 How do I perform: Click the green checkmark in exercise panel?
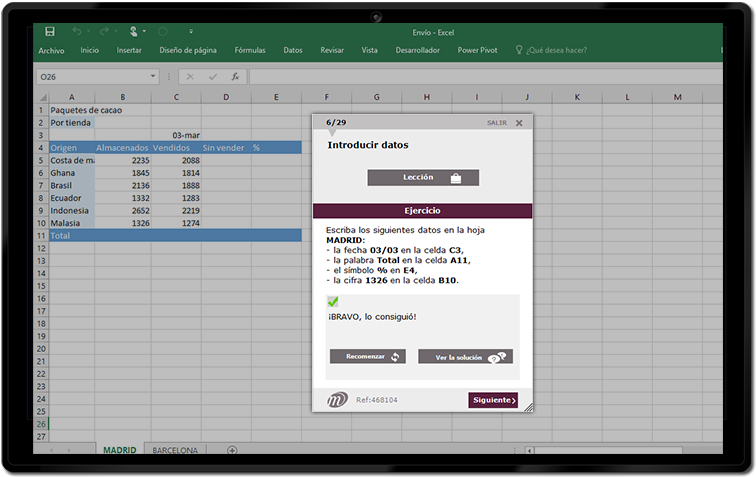pos(333,302)
